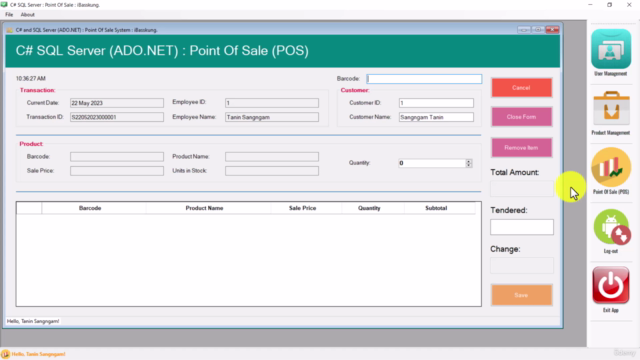Screen dimensions: 640x360
Task: Click the Close Form button
Action: point(522,117)
